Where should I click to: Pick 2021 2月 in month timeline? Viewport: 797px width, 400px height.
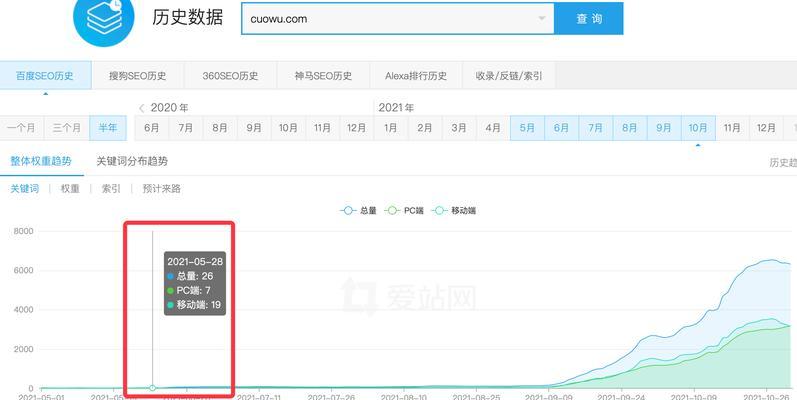[424, 128]
